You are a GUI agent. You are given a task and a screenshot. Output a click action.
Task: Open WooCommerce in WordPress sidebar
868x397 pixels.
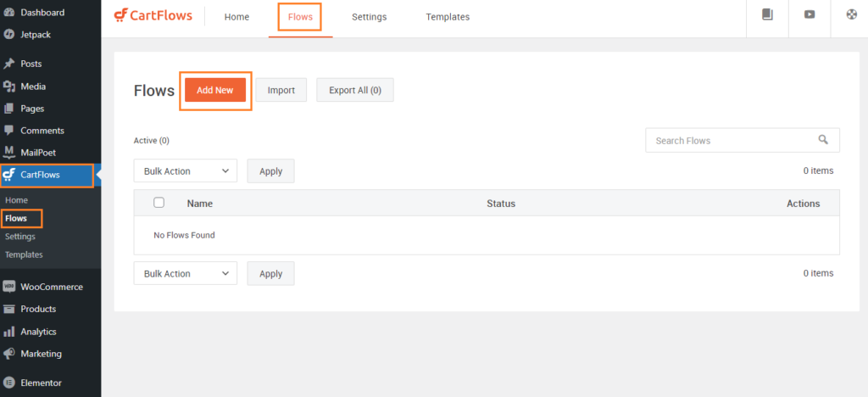coord(52,287)
